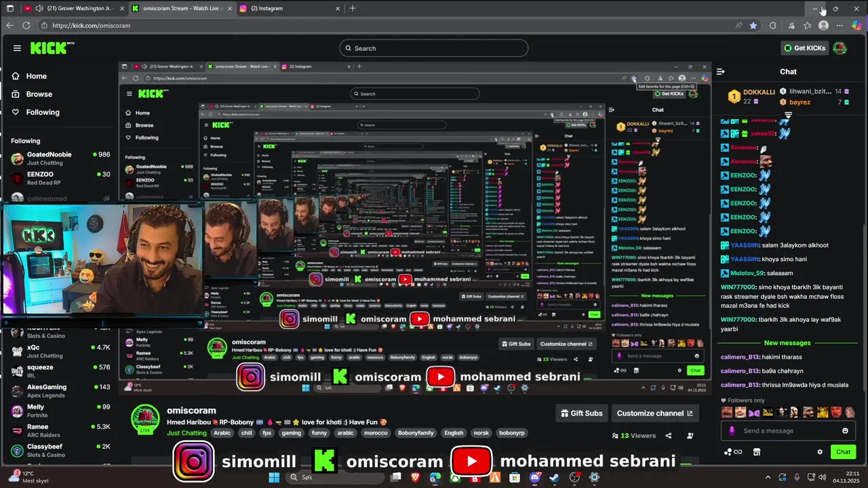
Task: Open the Kick shop icon below chat
Action: 757,452
